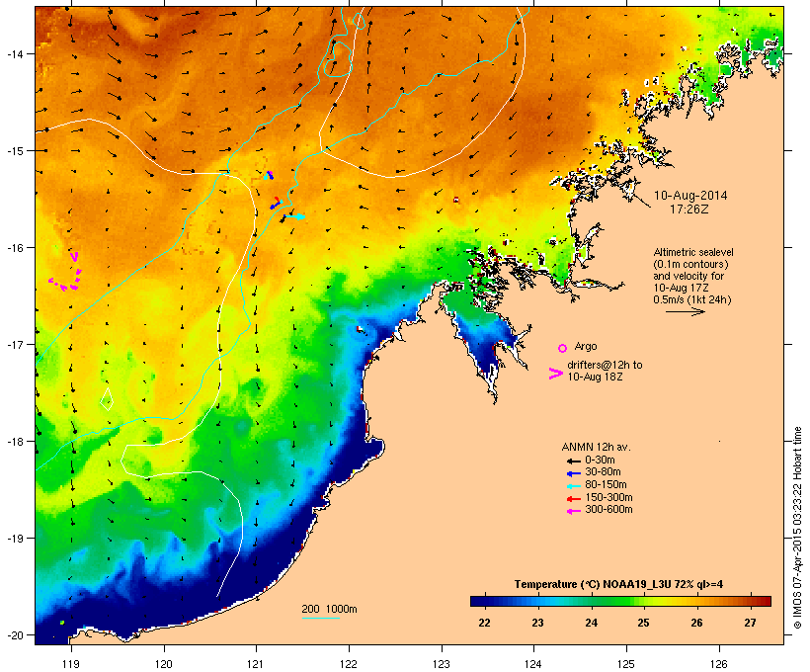Click the Argo legend label

click(x=586, y=346)
